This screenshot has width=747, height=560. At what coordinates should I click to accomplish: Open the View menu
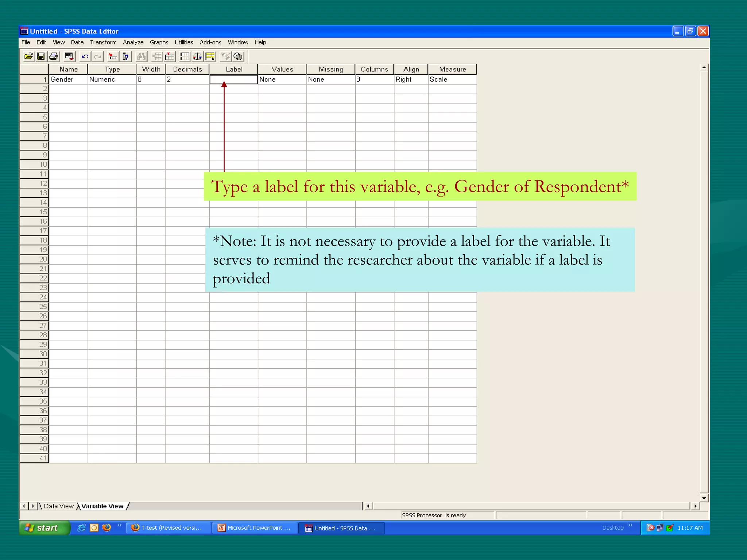click(x=59, y=42)
